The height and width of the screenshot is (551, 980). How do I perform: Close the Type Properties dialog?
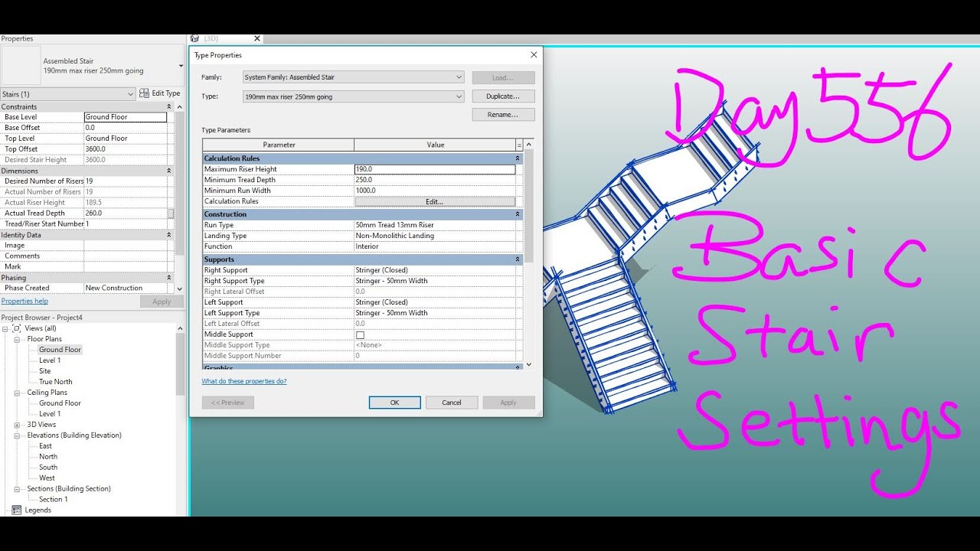(x=534, y=55)
